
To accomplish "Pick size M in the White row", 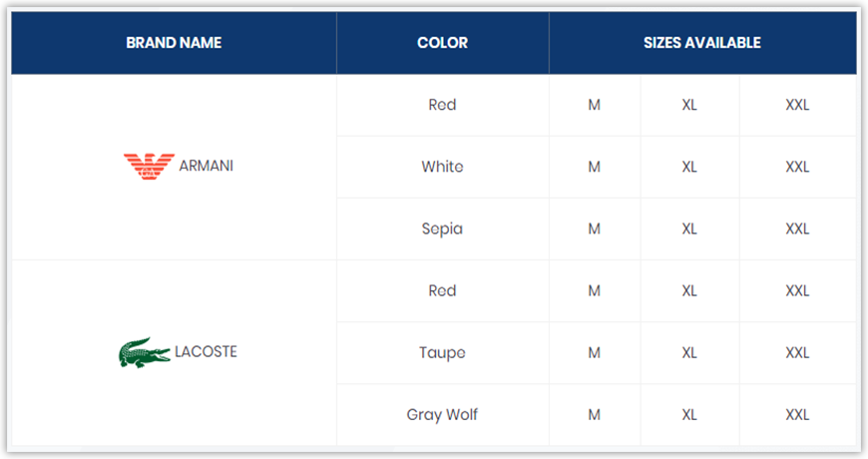I will [594, 167].
